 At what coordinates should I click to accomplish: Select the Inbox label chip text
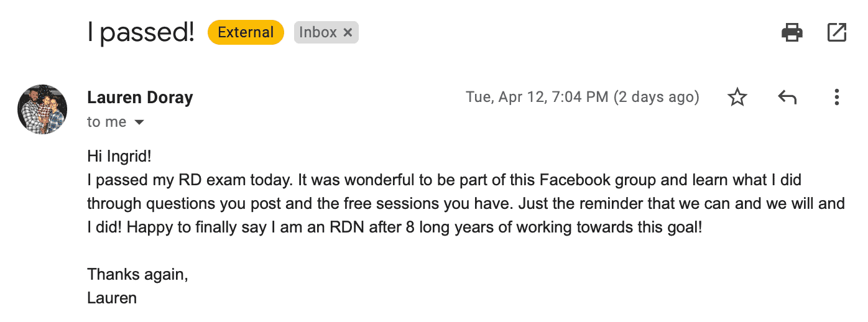tap(318, 32)
